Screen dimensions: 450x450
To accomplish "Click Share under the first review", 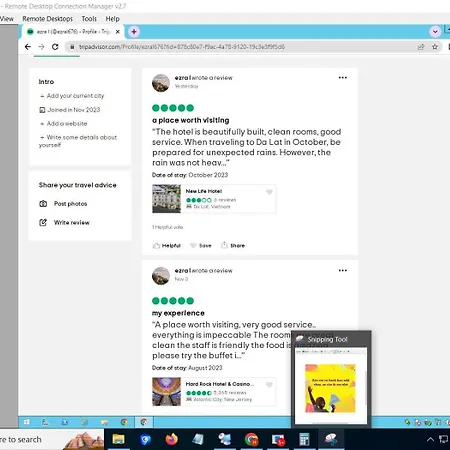I will pyautogui.click(x=233, y=246).
